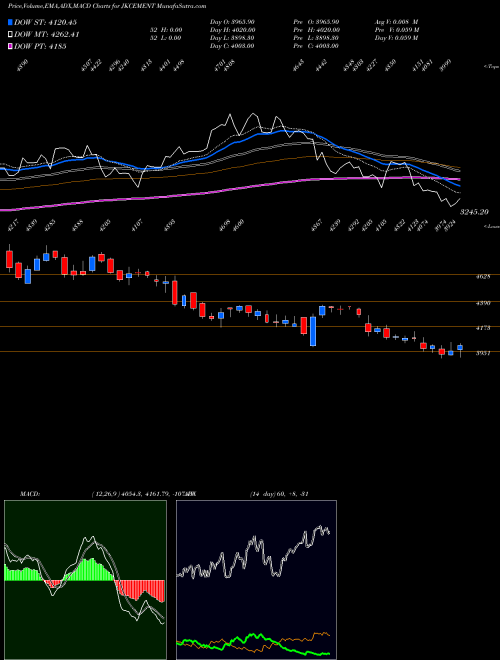Click the MACD '(12,26,9)' parameters text
This screenshot has width=500, height=660.
click(105, 494)
